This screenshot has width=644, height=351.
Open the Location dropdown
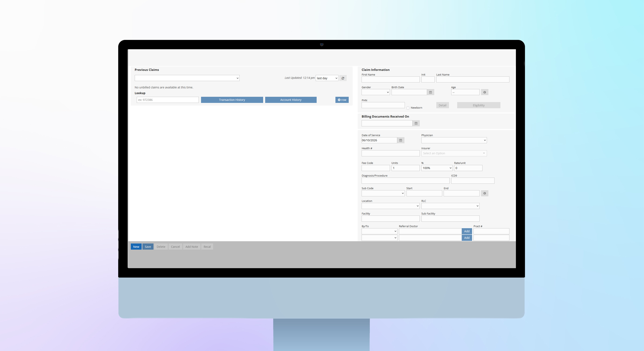click(x=390, y=206)
